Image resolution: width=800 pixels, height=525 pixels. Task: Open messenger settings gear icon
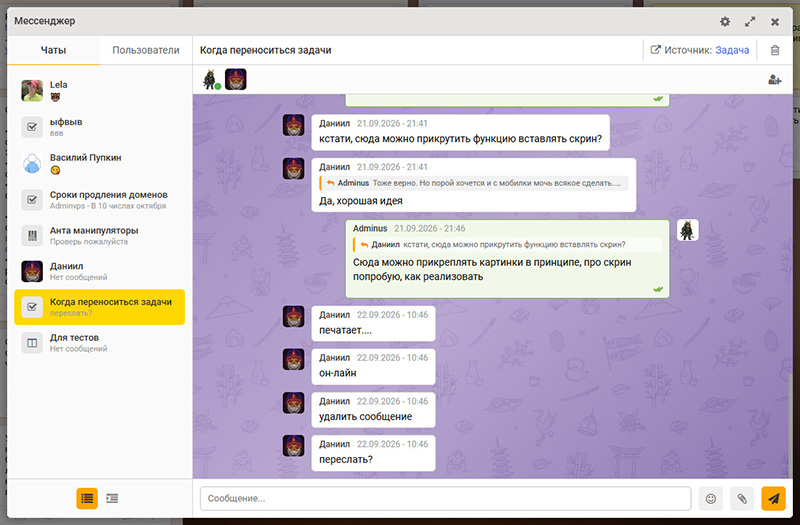(x=724, y=21)
